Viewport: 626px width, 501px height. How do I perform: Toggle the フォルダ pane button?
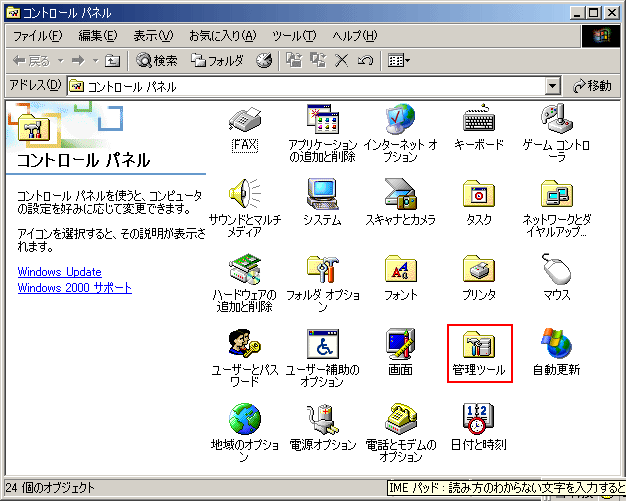click(x=217, y=61)
